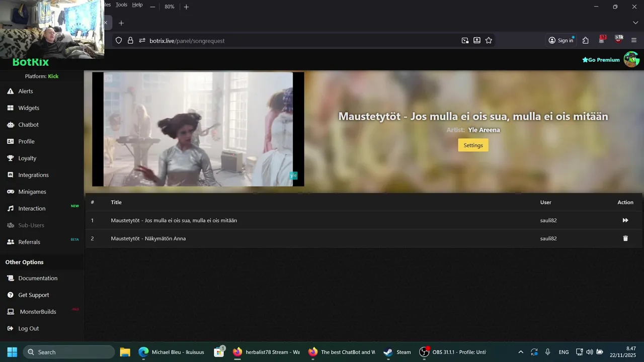
Task: Click the 80% zoom level indicator
Action: pos(170,7)
